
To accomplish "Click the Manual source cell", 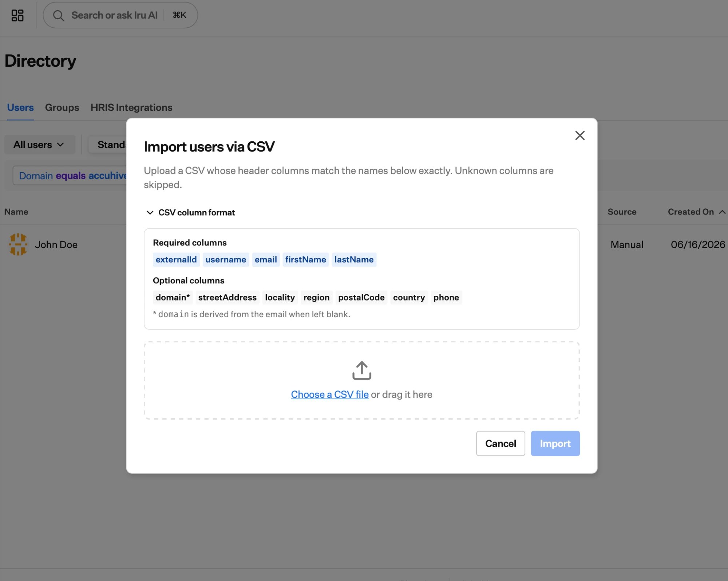I will [627, 244].
